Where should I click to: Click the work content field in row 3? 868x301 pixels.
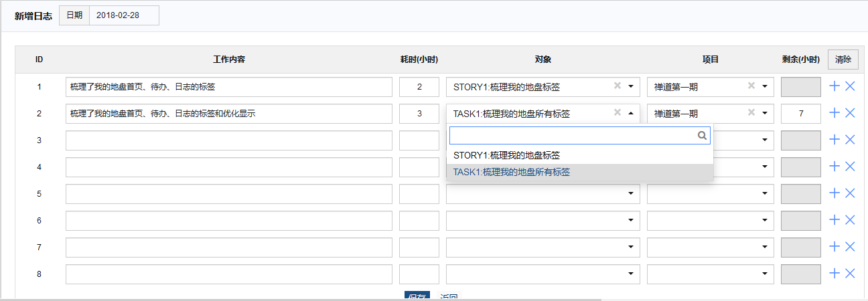[x=228, y=140]
